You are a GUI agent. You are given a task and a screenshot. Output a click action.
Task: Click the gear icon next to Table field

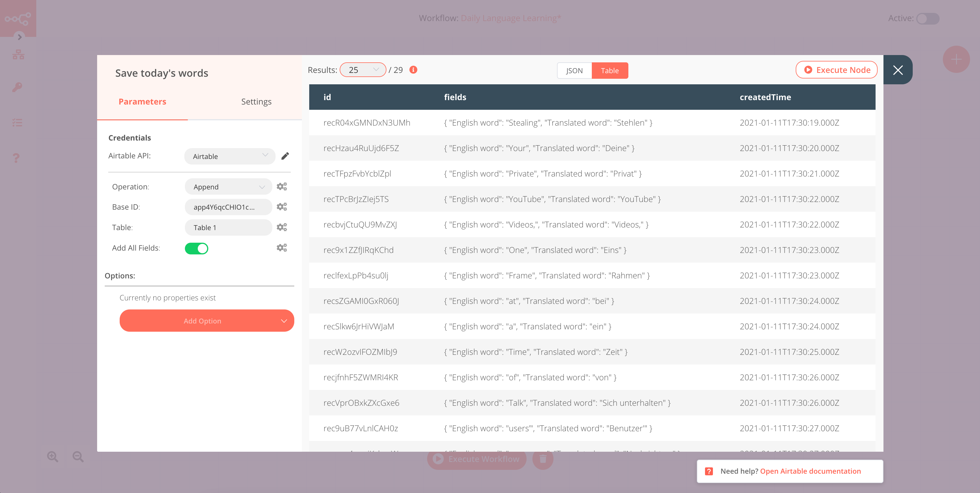click(x=282, y=227)
